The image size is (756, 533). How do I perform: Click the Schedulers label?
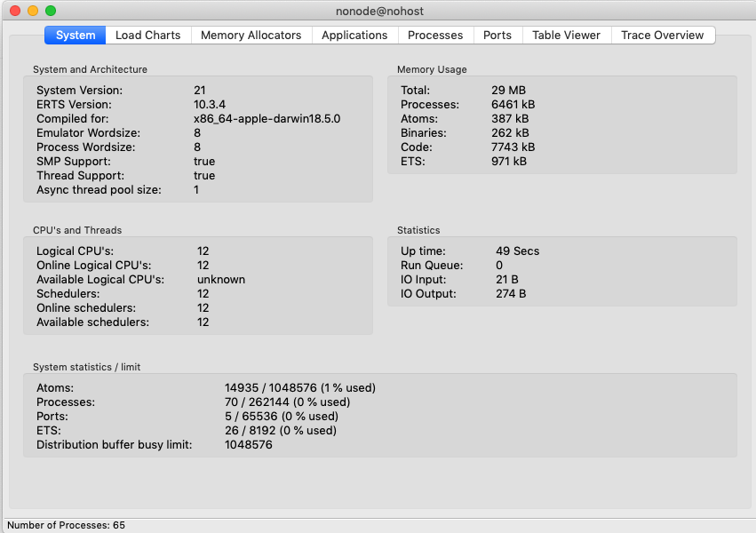68,293
